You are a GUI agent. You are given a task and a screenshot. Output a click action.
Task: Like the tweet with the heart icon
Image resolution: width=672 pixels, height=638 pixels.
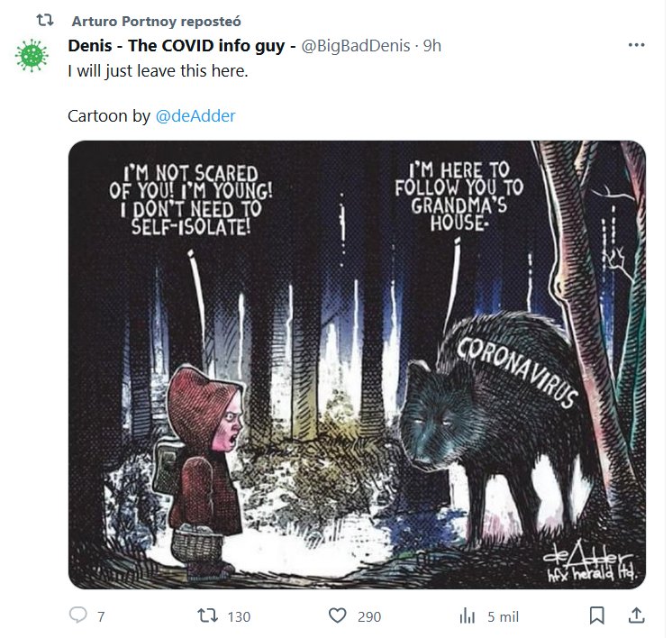(338, 615)
